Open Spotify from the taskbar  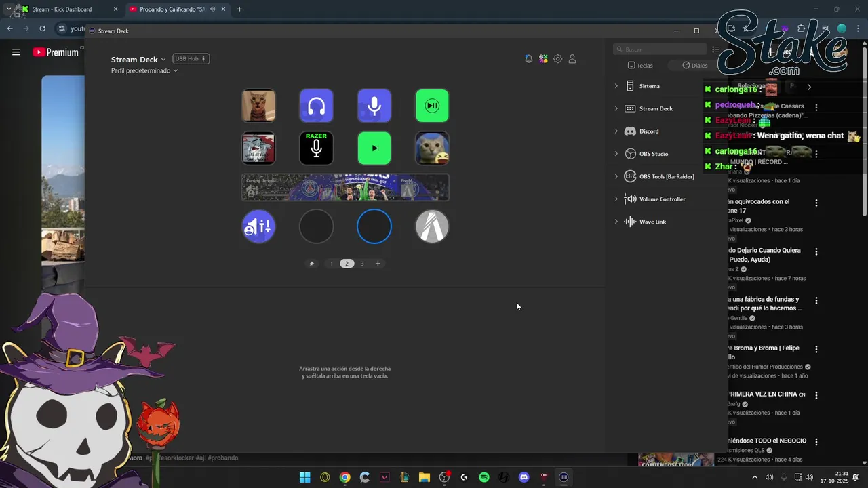click(484, 477)
